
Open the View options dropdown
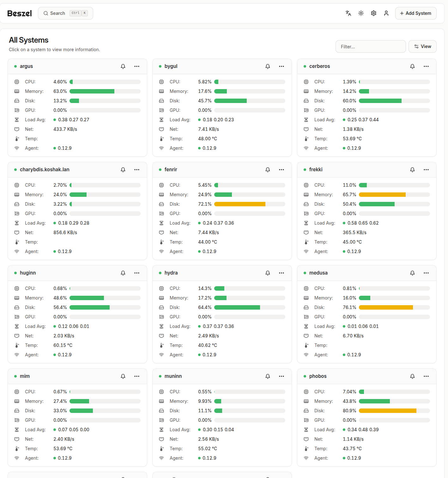(x=422, y=46)
